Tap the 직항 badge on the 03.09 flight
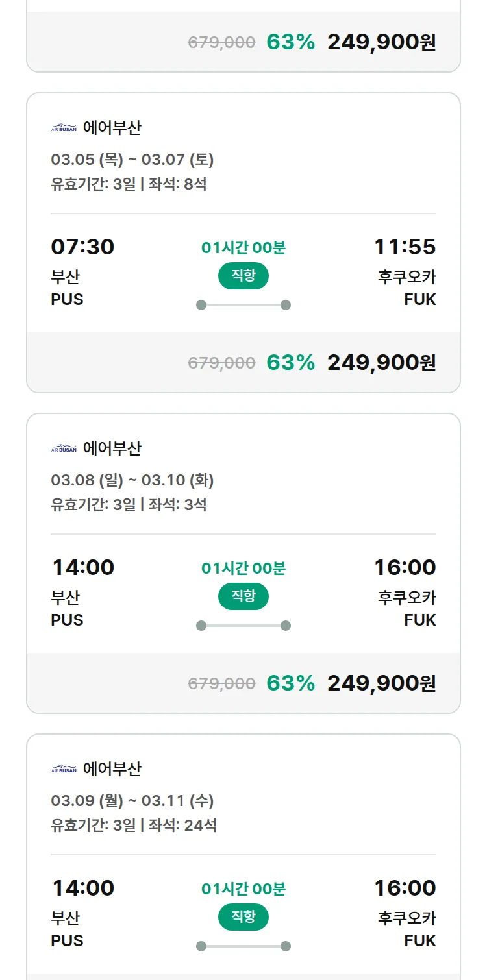Viewport: 487px width, 980px height. pyautogui.click(x=243, y=917)
